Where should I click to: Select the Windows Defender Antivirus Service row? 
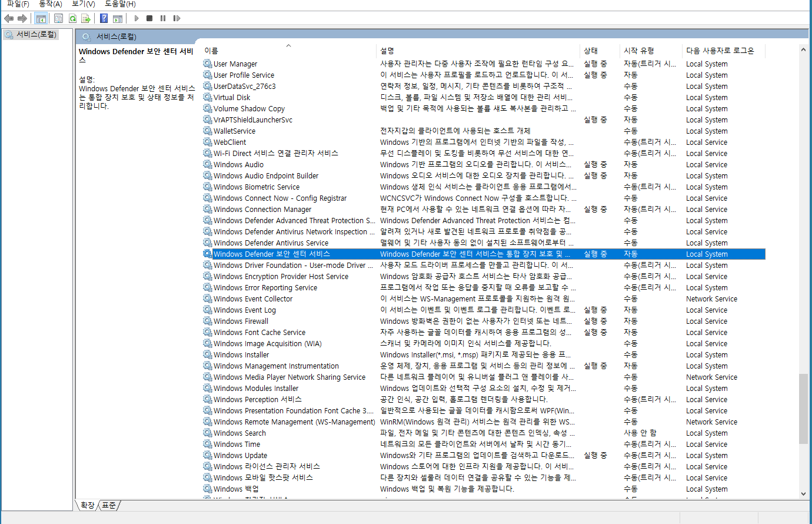pyautogui.click(x=484, y=243)
